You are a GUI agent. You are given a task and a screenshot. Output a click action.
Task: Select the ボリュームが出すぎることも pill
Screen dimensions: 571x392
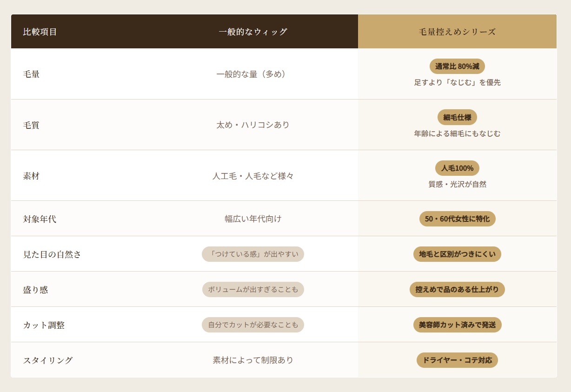[x=253, y=289]
